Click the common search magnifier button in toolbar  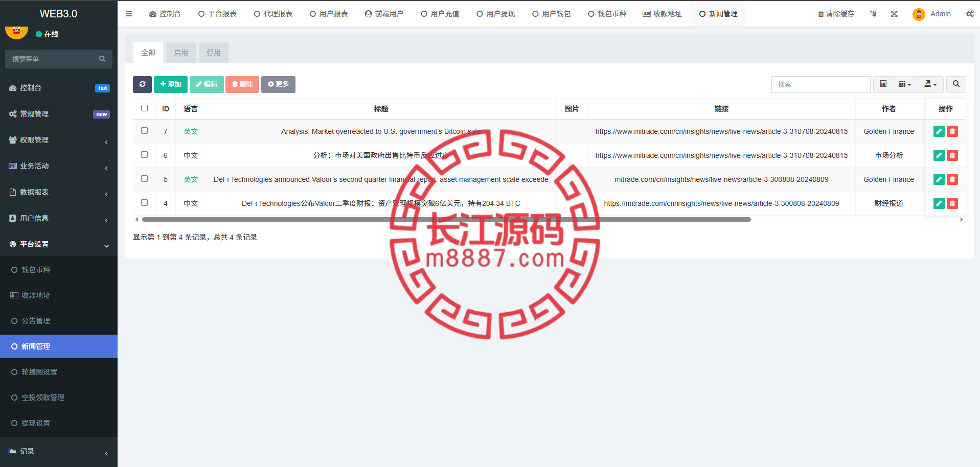click(956, 84)
